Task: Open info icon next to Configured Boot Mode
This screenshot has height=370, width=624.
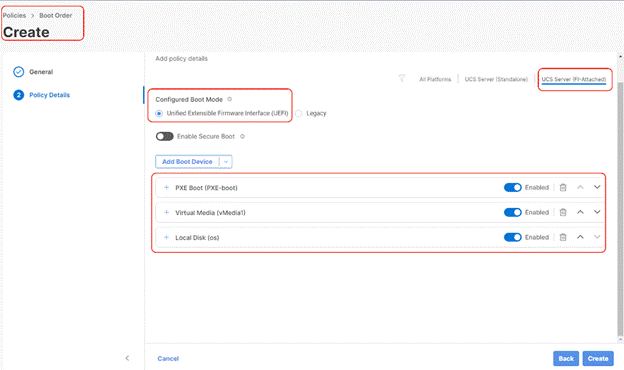Action: (x=230, y=99)
